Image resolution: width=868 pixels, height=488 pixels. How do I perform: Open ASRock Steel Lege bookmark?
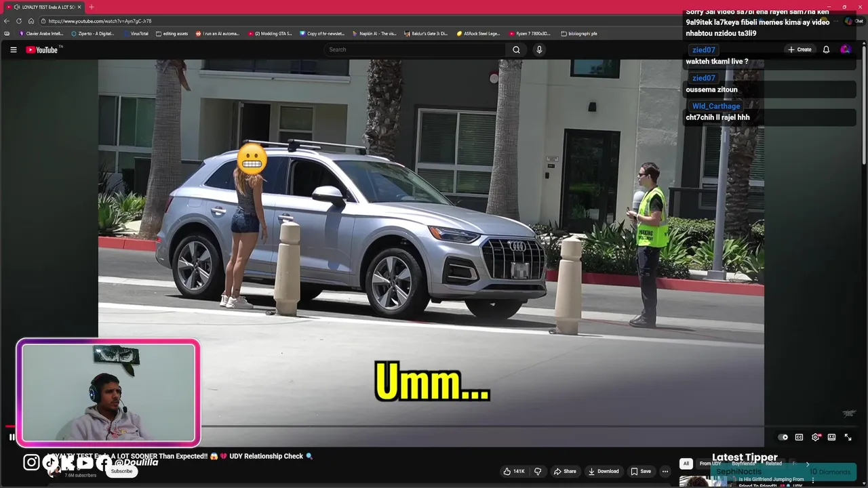478,33
